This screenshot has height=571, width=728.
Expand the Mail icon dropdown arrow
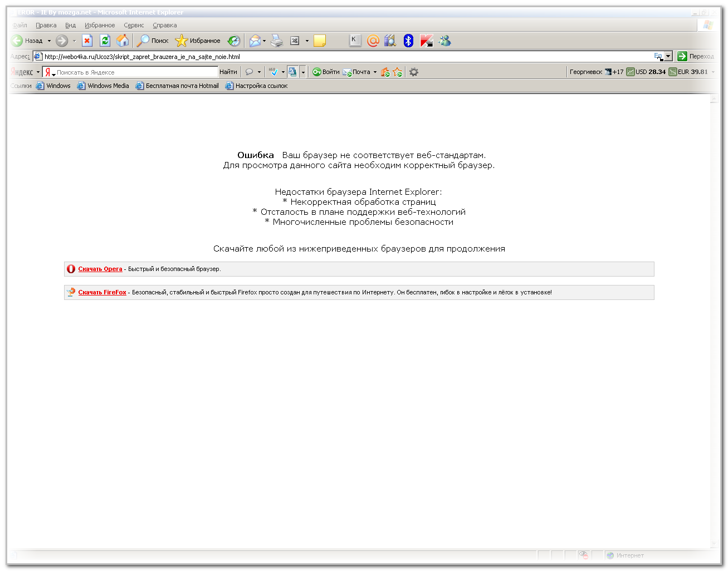pos(264,41)
